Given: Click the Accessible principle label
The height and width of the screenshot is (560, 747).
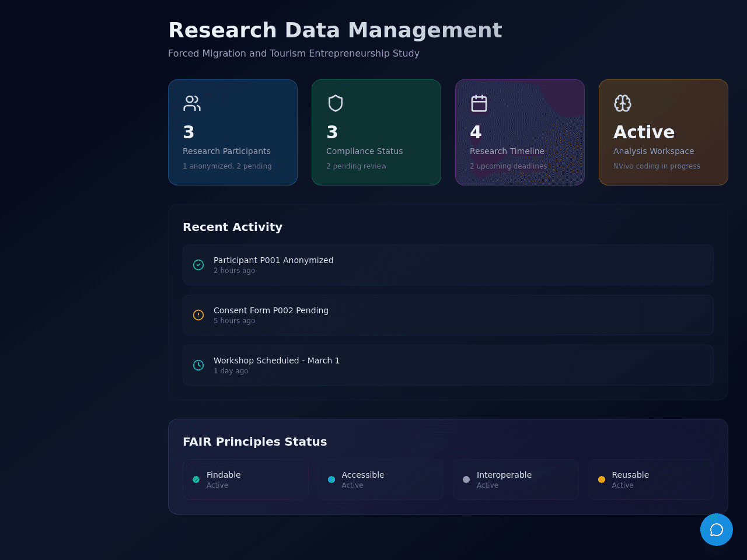Looking at the screenshot, I should point(363,475).
